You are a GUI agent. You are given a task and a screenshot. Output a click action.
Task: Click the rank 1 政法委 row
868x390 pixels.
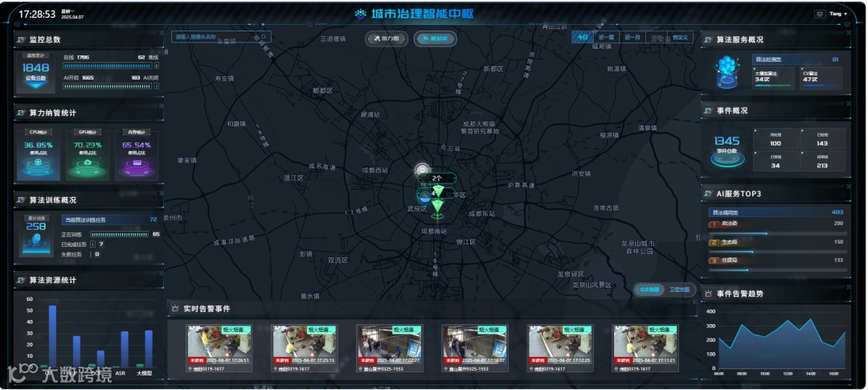[776, 227]
